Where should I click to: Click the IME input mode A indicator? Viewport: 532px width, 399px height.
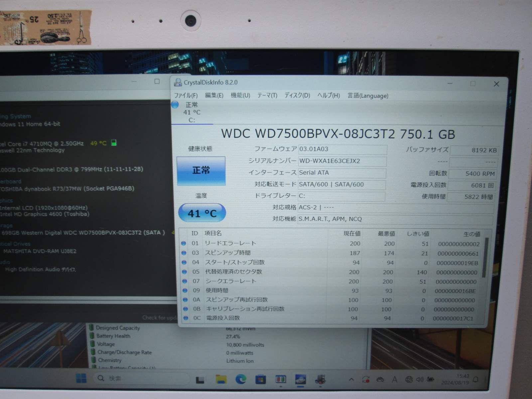click(395, 379)
